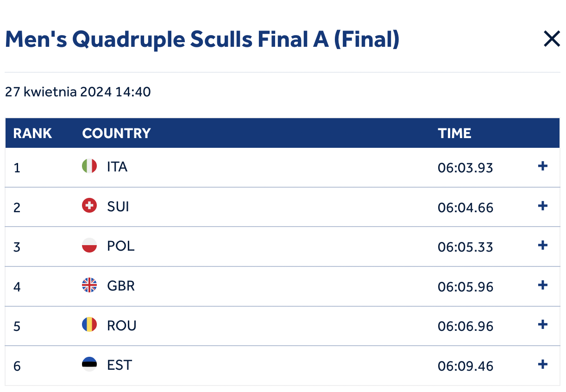Expand the ROU result row
The width and height of the screenshot is (566, 392).
pyautogui.click(x=542, y=324)
